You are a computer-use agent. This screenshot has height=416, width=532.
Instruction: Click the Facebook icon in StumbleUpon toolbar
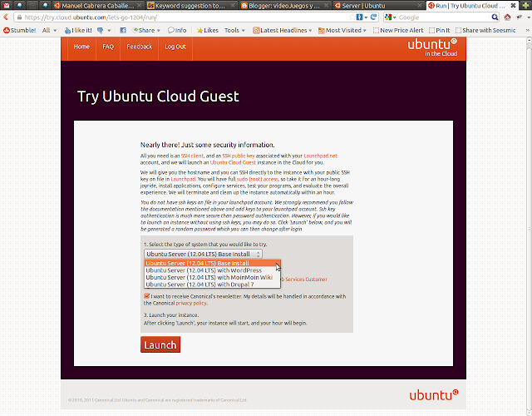123,30
